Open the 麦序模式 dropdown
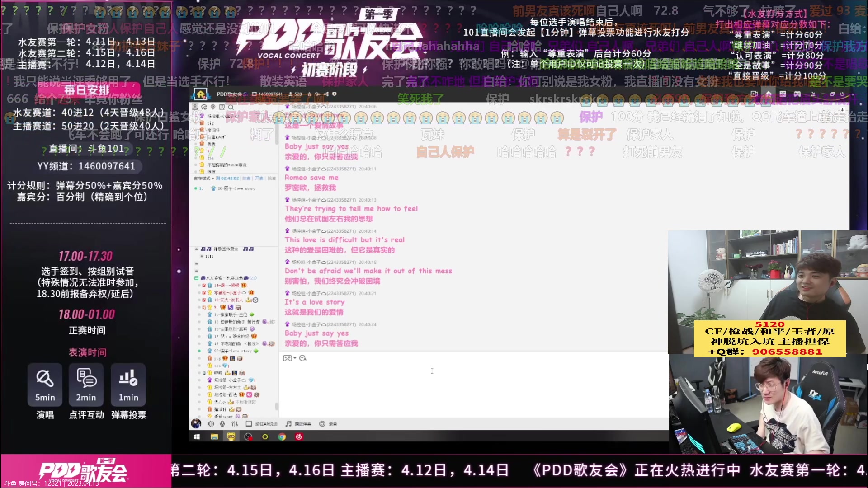868x488 pixels. [203, 178]
